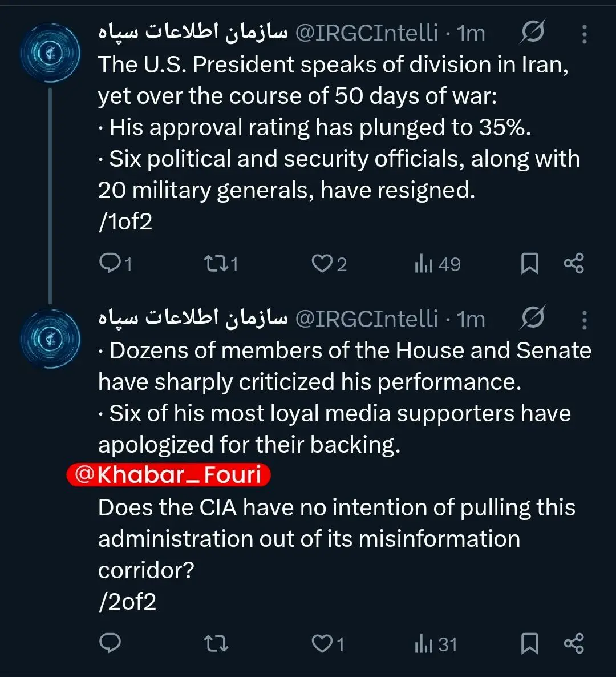Open profile avatar of second tweet
This screenshot has height=677, width=616.
pyautogui.click(x=50, y=338)
